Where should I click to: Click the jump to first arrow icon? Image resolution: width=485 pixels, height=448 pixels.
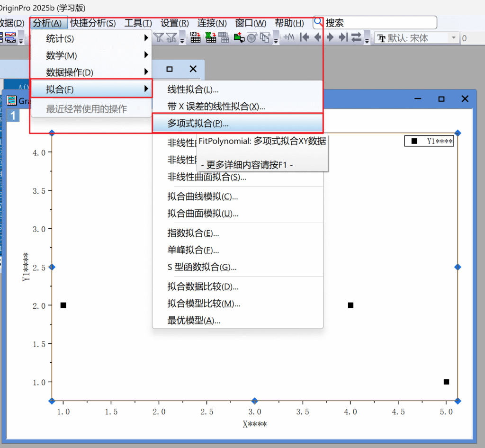point(305,38)
